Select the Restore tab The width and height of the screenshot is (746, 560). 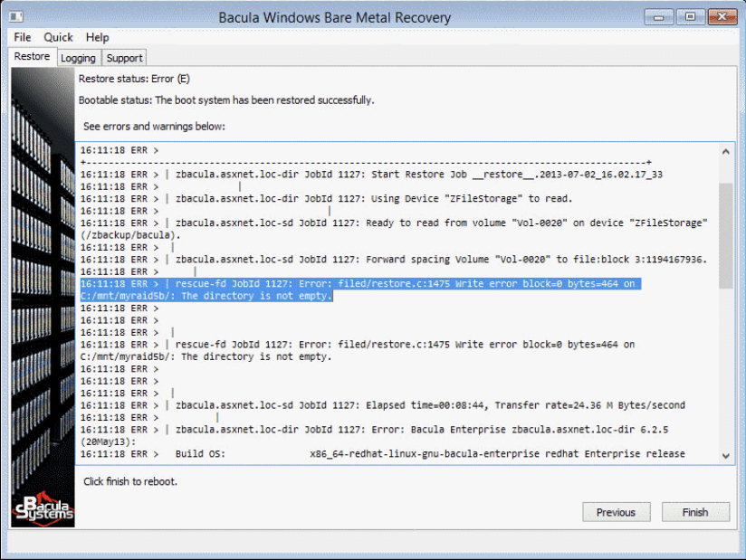point(33,57)
